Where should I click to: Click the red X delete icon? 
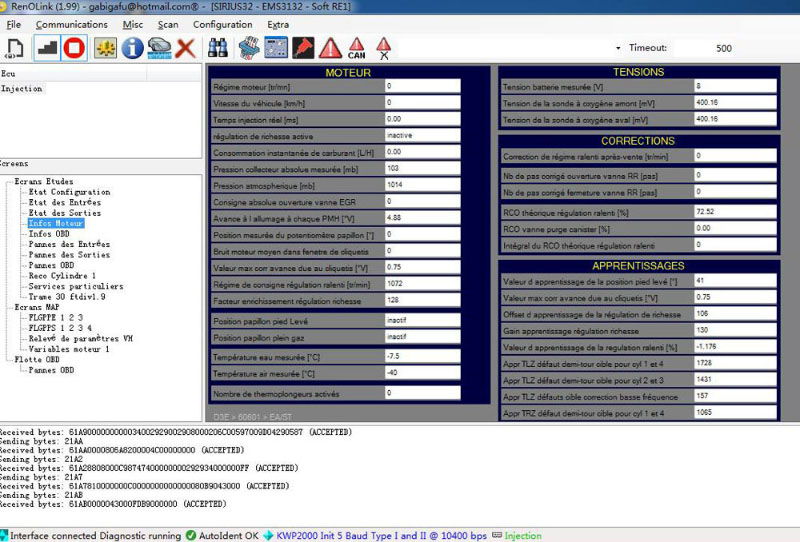186,47
